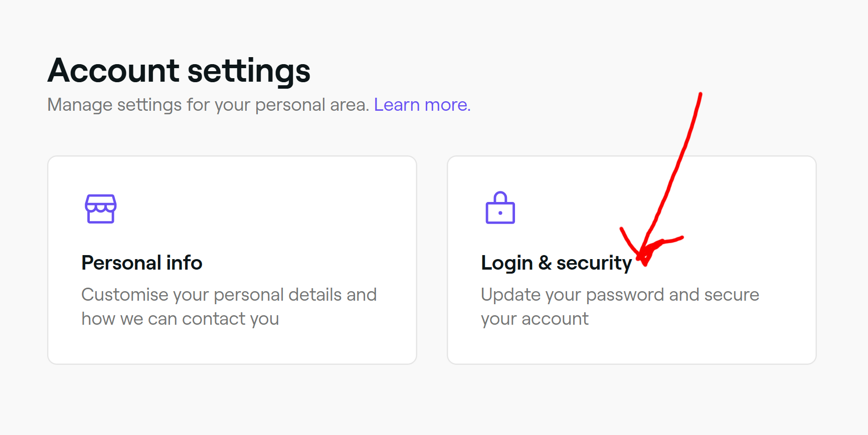This screenshot has width=868, height=435.
Task: Click the padlock icon in Login & security card
Action: 500,207
